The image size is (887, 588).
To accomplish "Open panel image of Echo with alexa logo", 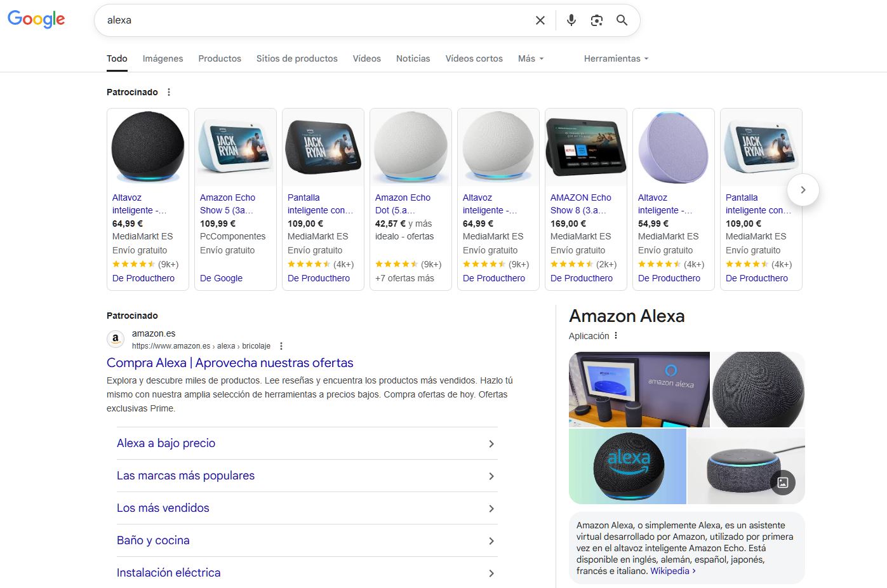I will 627,466.
